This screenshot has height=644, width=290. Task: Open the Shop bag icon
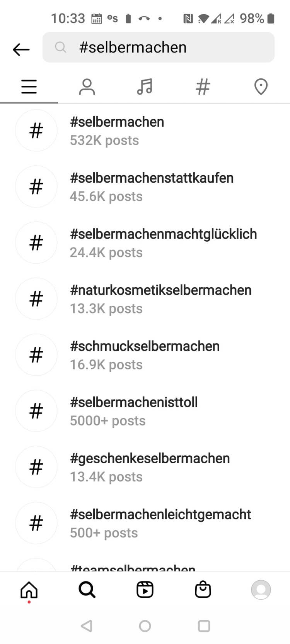(x=203, y=590)
